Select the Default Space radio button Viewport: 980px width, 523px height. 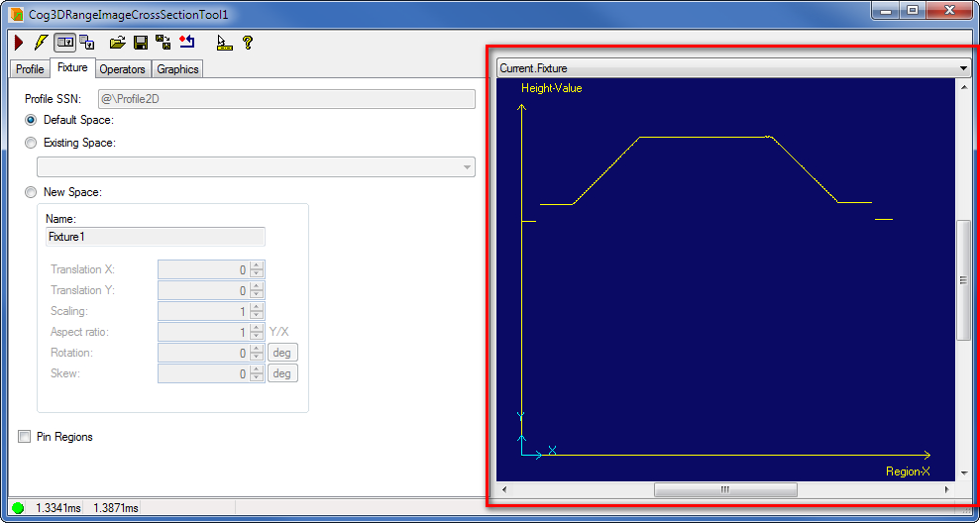click(x=31, y=120)
